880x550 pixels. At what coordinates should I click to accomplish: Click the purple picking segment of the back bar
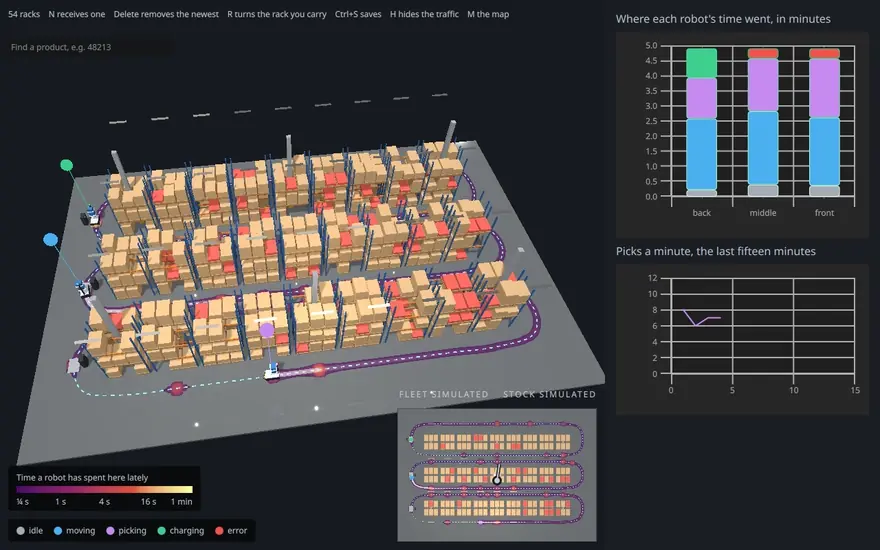pos(702,98)
